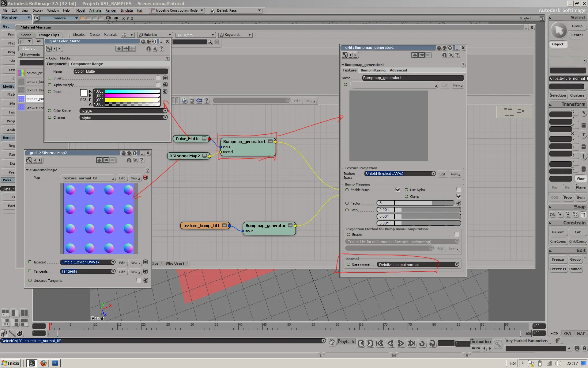Click the search magnifier icon in Material Manager

pyautogui.click(x=210, y=42)
